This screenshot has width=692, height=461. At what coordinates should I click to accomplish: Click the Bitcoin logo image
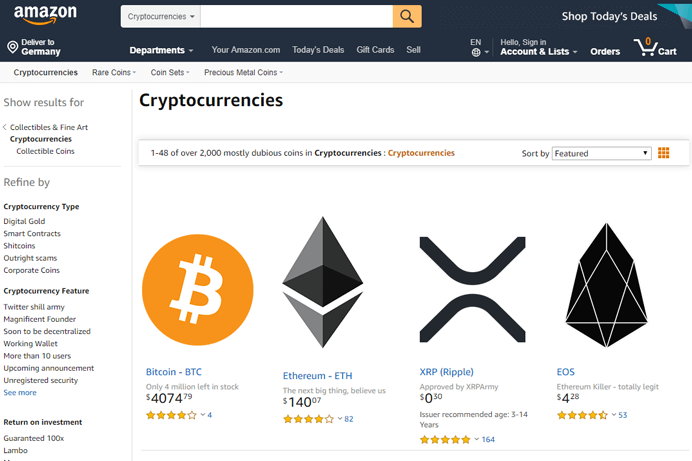click(x=198, y=290)
